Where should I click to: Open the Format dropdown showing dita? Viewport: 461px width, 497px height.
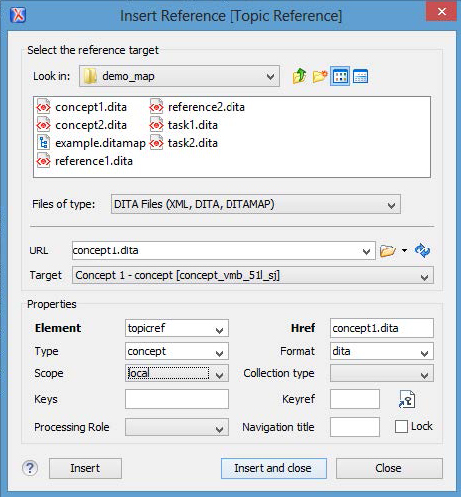click(x=382, y=351)
